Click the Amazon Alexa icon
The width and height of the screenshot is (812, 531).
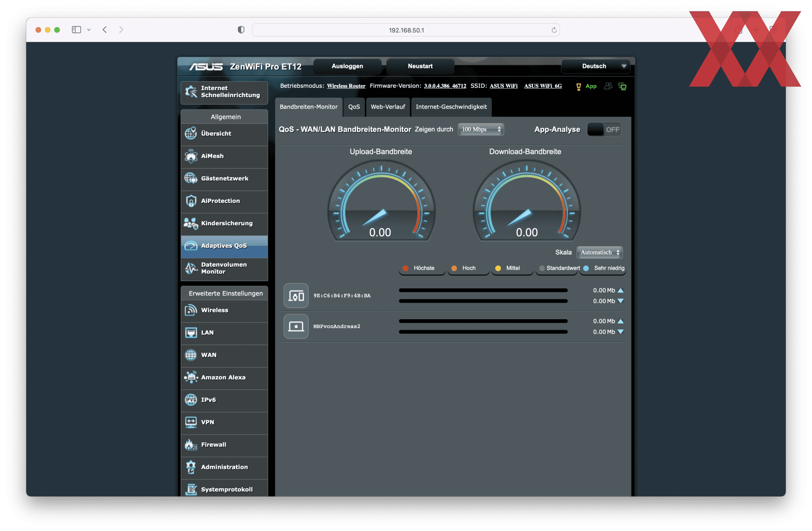191,378
